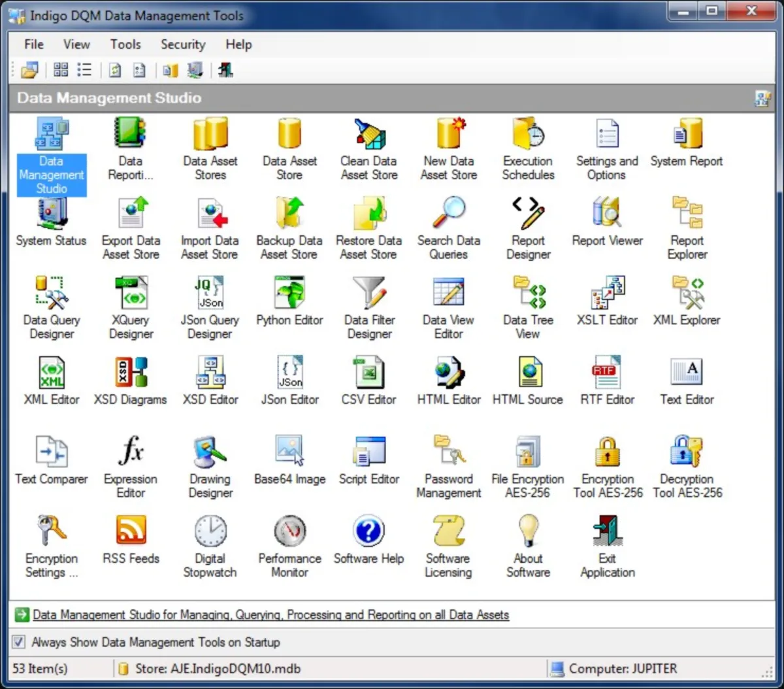Image resolution: width=784 pixels, height=689 pixels.
Task: Open the XSD Diagrams tool
Action: pos(131,373)
